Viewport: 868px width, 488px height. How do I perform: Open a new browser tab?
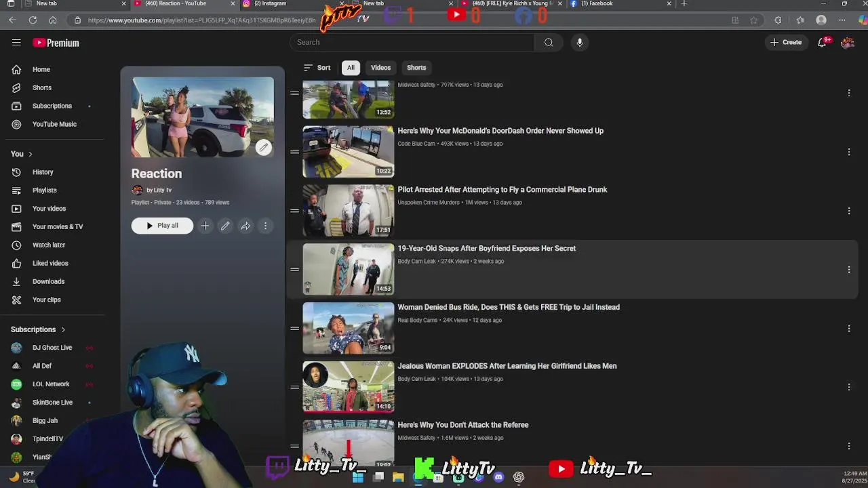coord(684,3)
